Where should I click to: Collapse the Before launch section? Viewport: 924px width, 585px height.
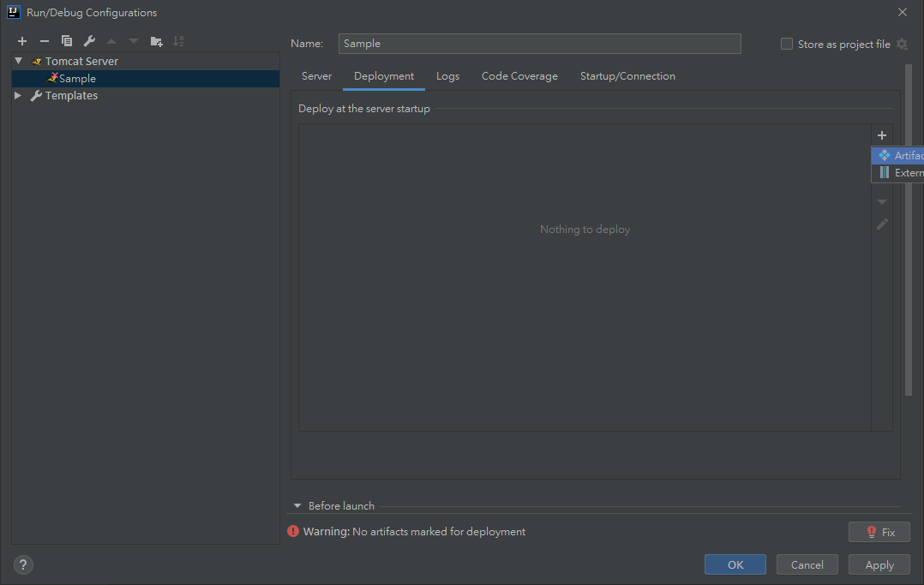[x=297, y=506]
